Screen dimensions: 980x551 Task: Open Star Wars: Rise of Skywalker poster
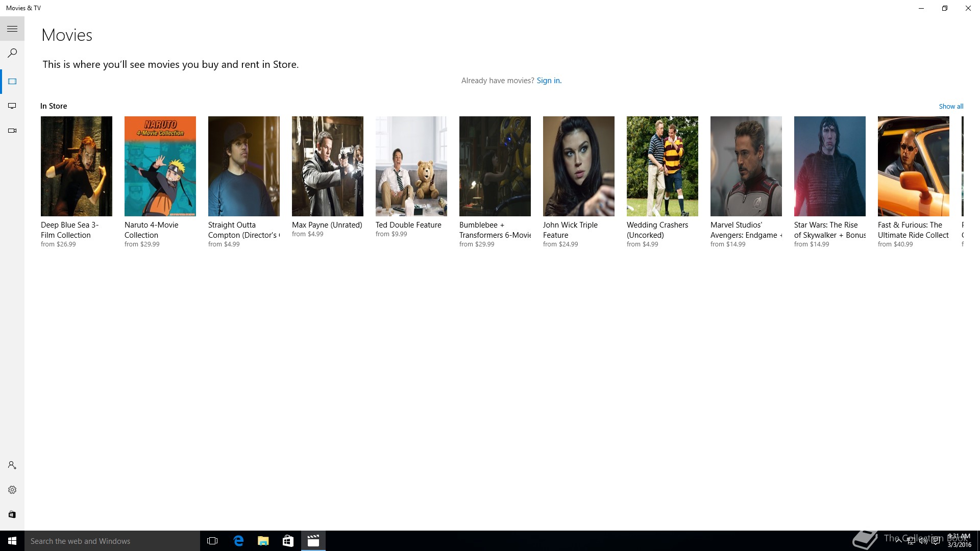830,166
